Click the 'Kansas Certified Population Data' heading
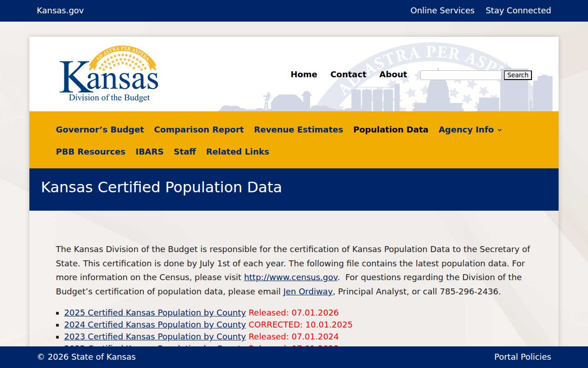 pyautogui.click(x=161, y=188)
